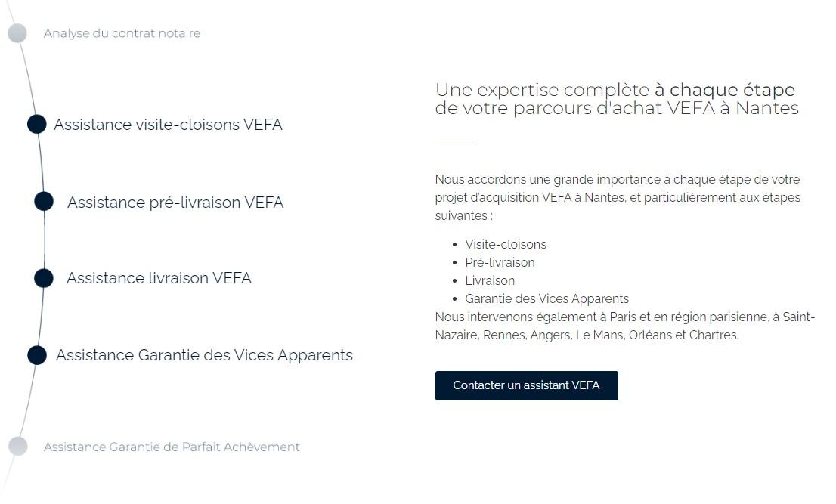The height and width of the screenshot is (504, 836).
Task: Select the Garantie de Parfait Achèvement dot
Action: click(x=17, y=447)
